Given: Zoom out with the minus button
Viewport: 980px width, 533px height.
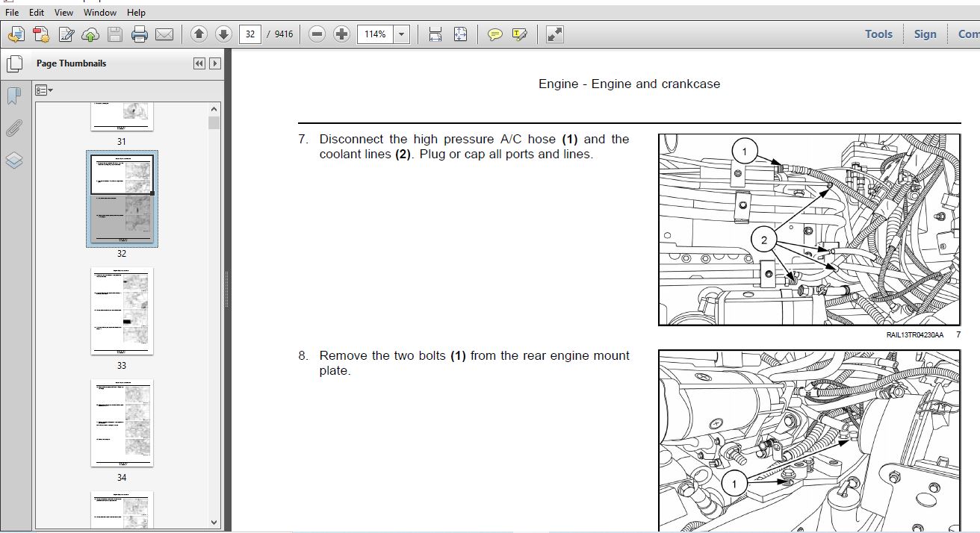Looking at the screenshot, I should point(317,34).
